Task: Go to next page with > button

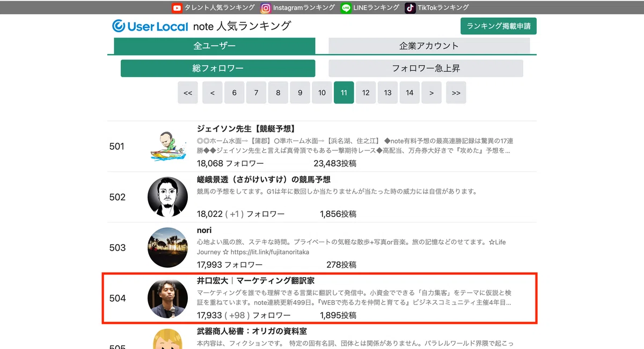Action: pos(431,92)
